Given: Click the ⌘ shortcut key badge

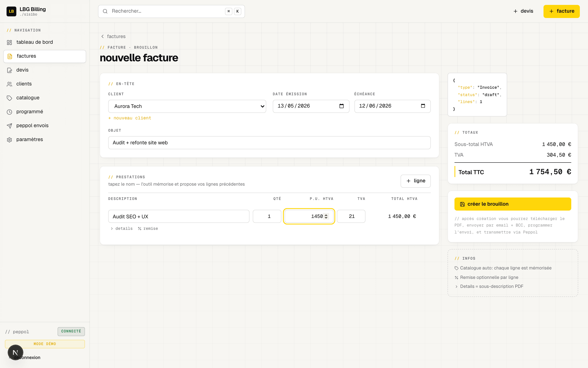Looking at the screenshot, I should point(228,11).
